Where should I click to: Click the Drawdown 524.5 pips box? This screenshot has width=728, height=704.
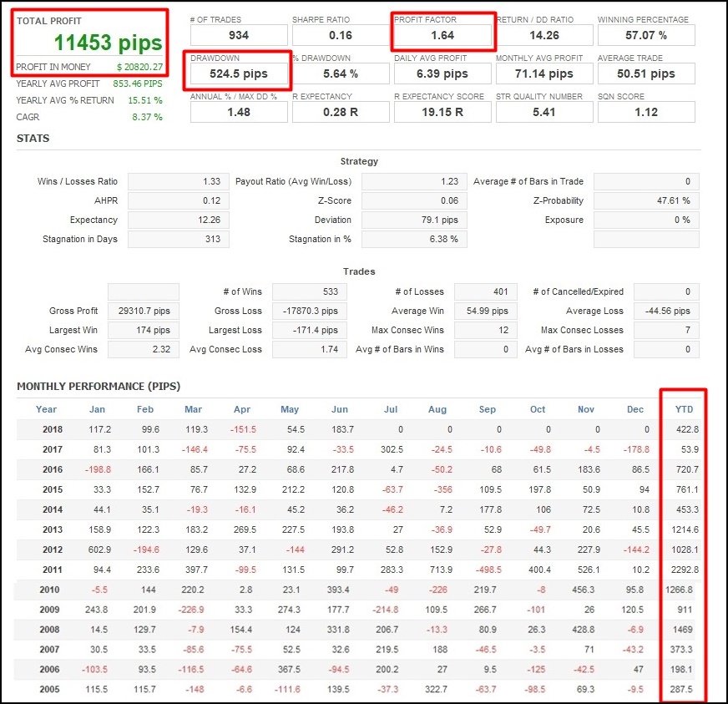pyautogui.click(x=239, y=73)
